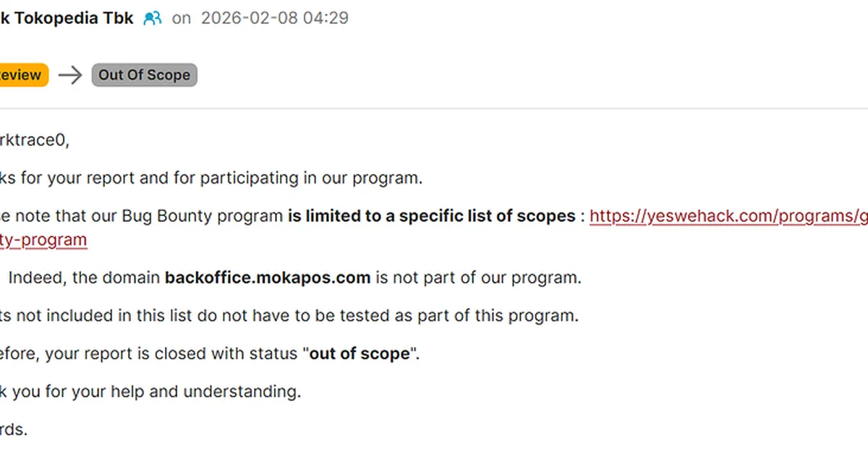
Task: Click the bold backoffice.mokapos.com domain text
Action: point(268,278)
